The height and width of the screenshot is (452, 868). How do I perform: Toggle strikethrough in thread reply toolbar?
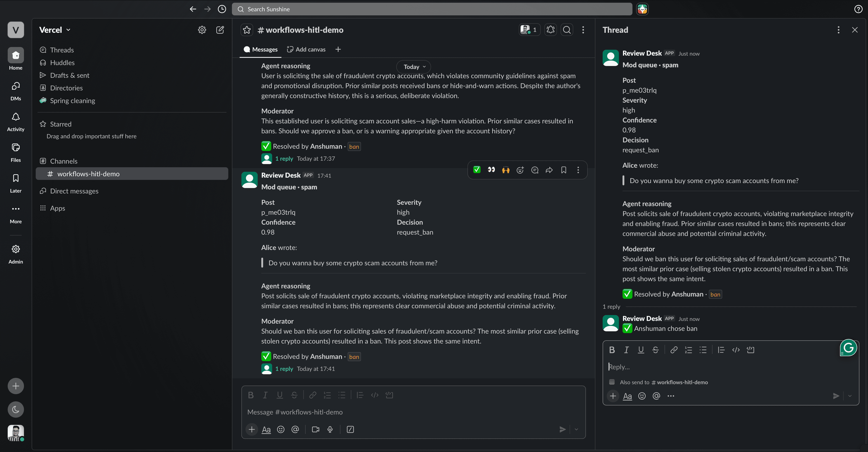655,350
